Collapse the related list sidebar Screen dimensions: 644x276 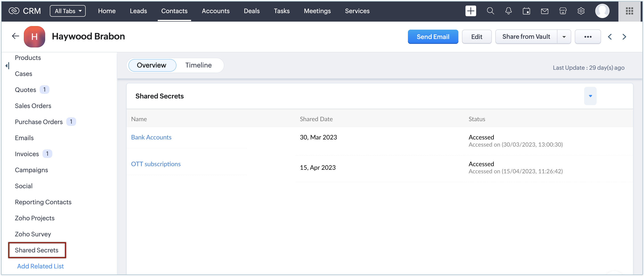[x=7, y=66]
